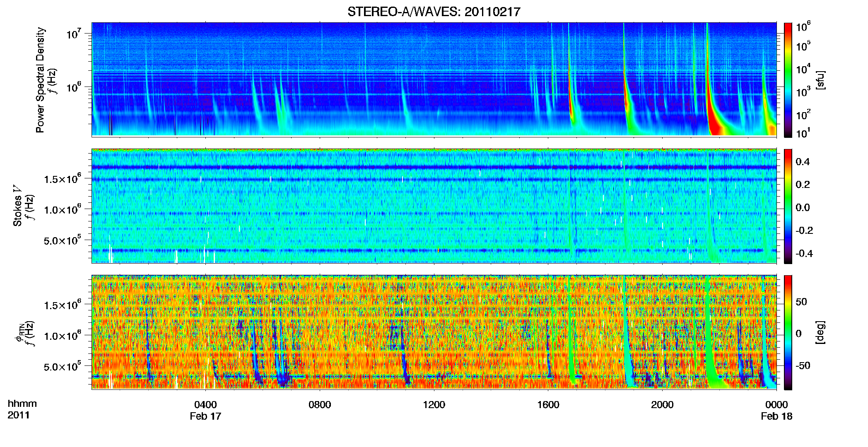Click the 5.0×10^5 tick in phi panel
The image size is (868, 447).
click(x=63, y=366)
